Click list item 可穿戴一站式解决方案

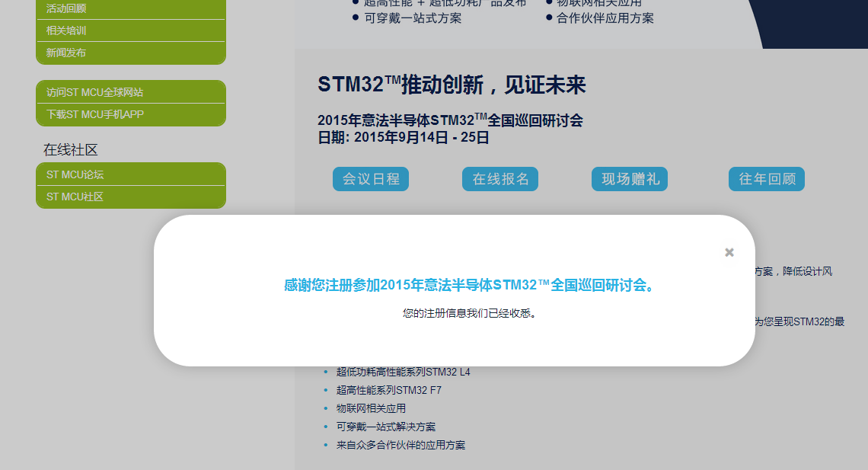386,427
